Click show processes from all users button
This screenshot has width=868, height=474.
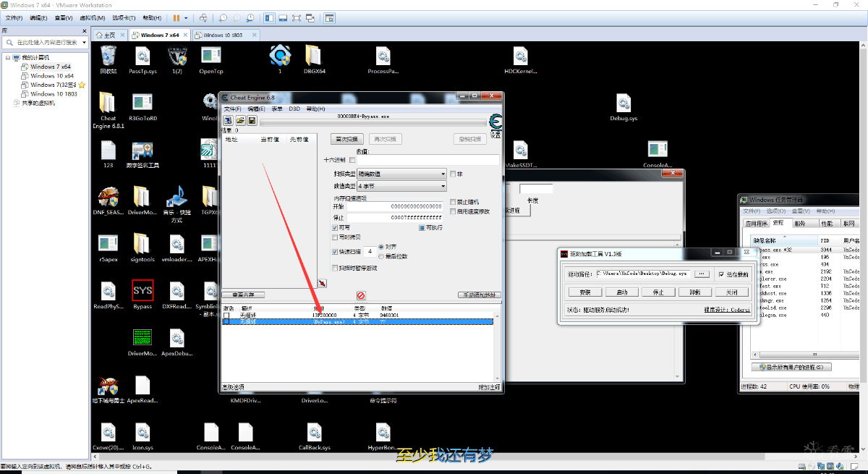click(x=791, y=367)
